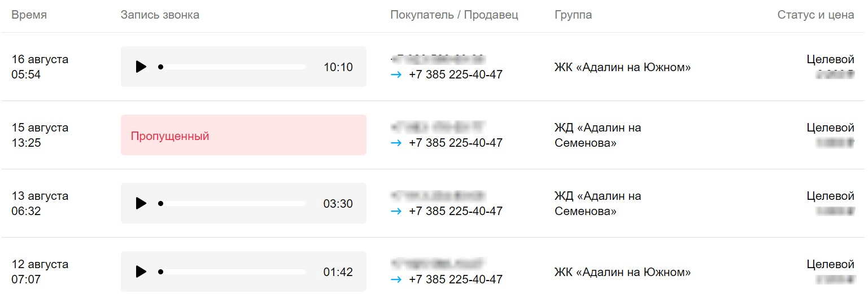Click the Запись звонка column header
Viewport: 868px width, 302px height.
tap(160, 15)
